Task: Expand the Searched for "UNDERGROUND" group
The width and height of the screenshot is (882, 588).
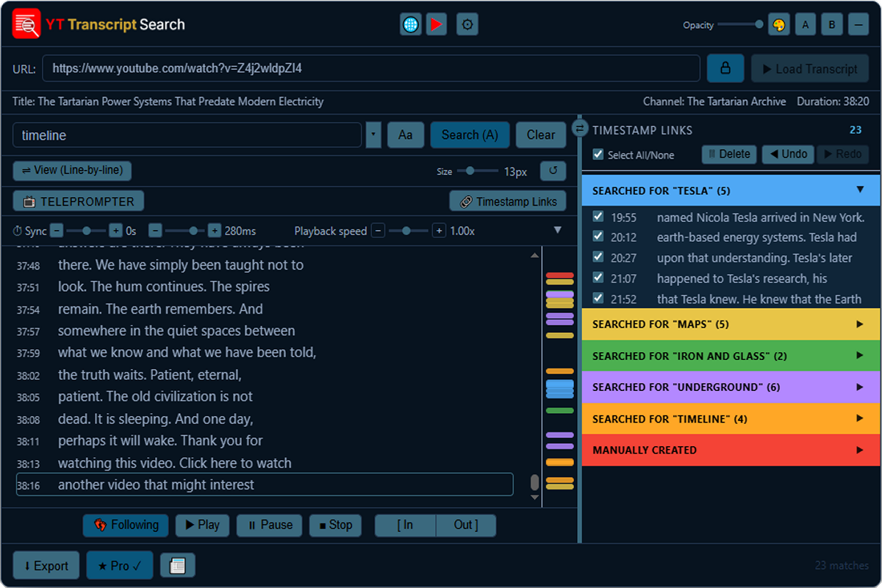Action: [731, 387]
